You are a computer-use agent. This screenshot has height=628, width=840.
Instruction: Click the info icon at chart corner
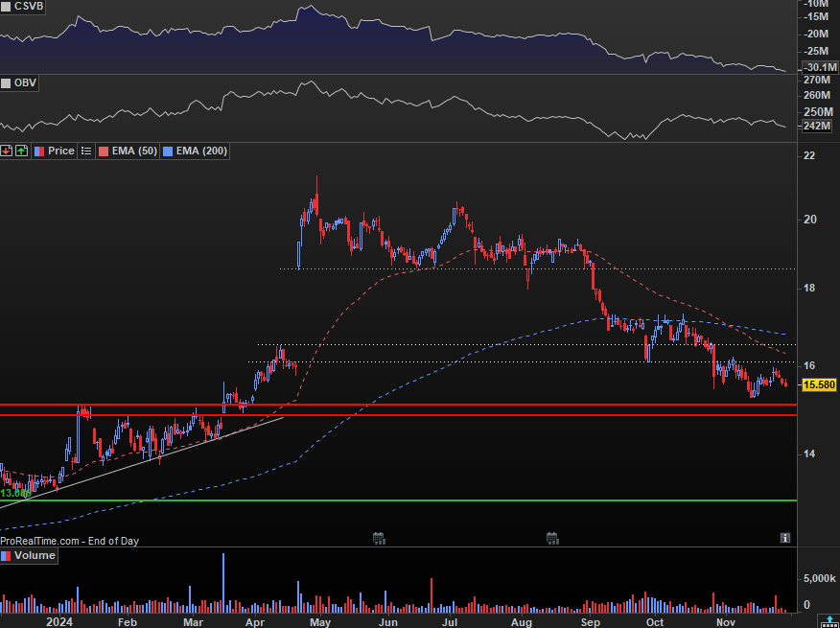785,538
